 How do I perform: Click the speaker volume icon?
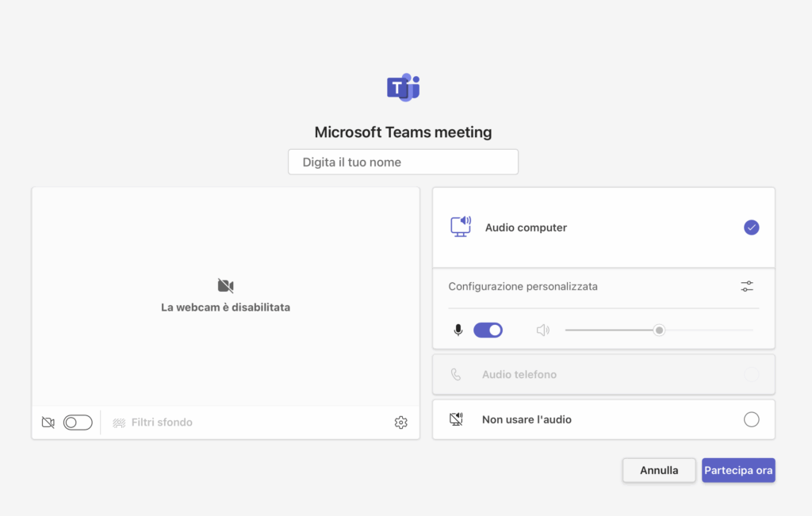coord(542,331)
